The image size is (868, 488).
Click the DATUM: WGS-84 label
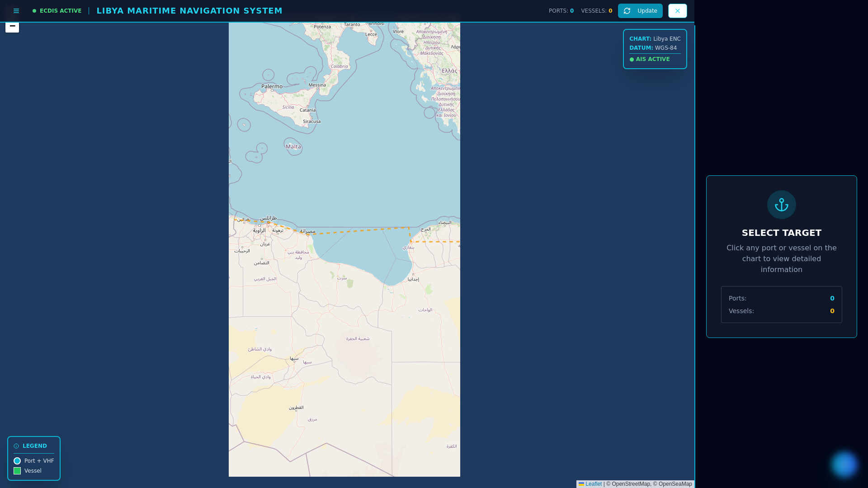point(653,48)
